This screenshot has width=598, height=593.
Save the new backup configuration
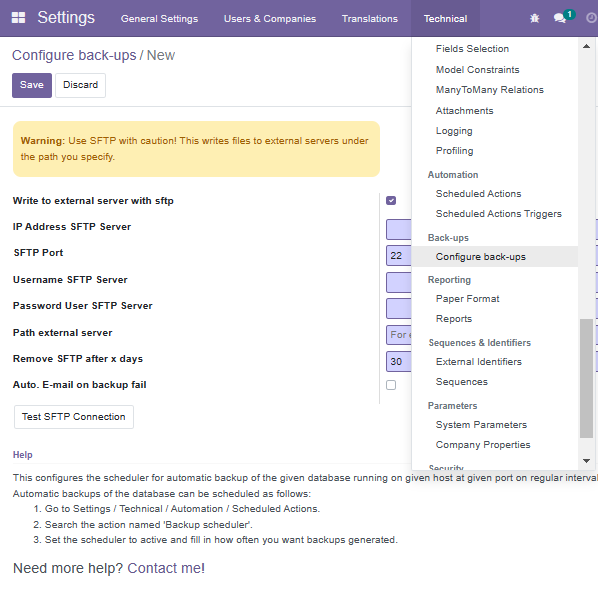(x=32, y=85)
